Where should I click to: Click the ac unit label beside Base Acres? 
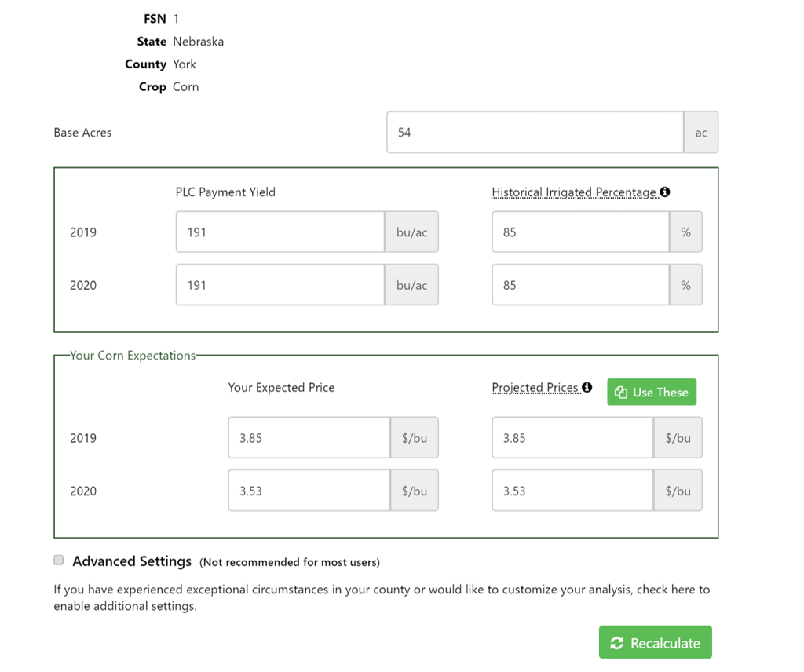701,132
